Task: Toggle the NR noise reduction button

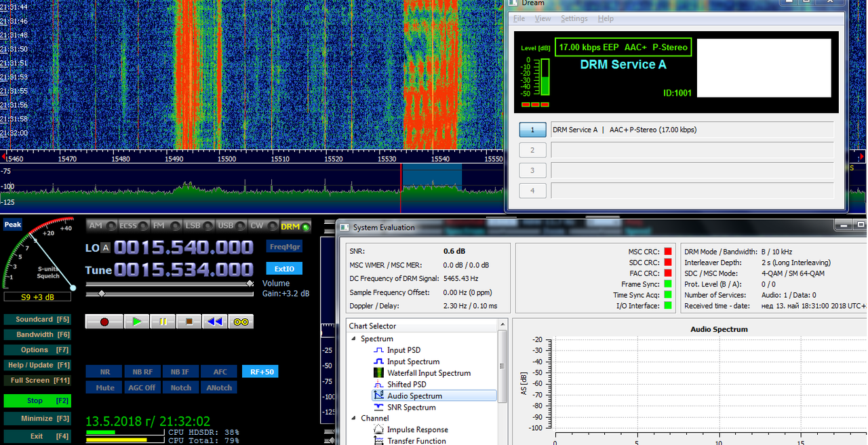Action: 104,372
